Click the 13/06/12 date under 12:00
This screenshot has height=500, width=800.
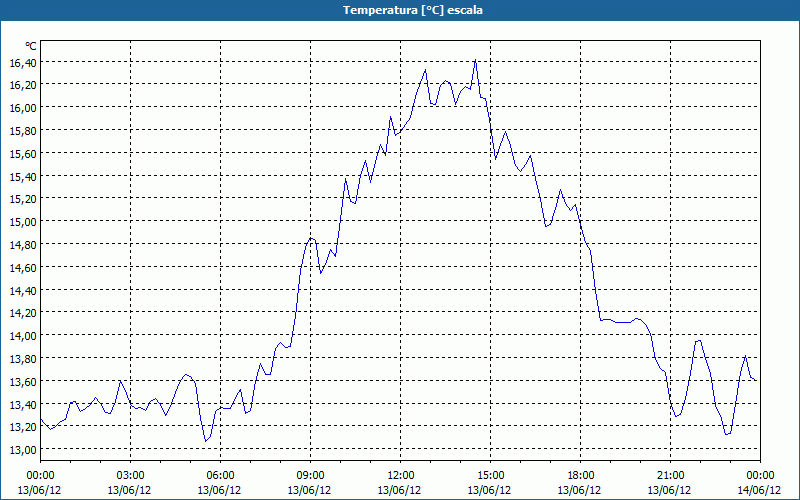click(399, 490)
